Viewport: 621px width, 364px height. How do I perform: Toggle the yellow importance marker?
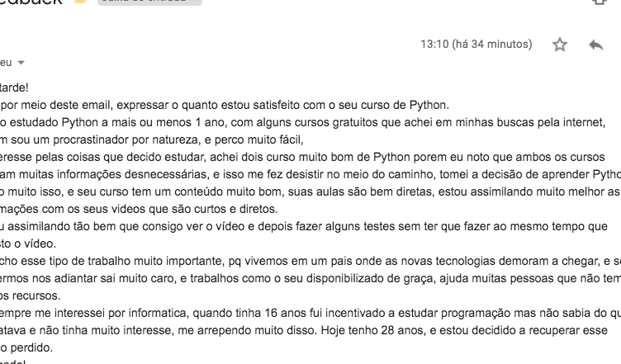coord(81,1)
